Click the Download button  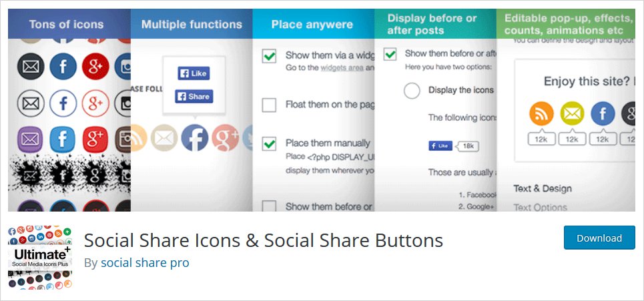(599, 238)
